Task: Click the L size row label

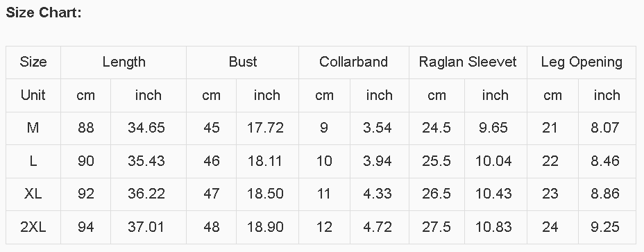Action: click(33, 161)
